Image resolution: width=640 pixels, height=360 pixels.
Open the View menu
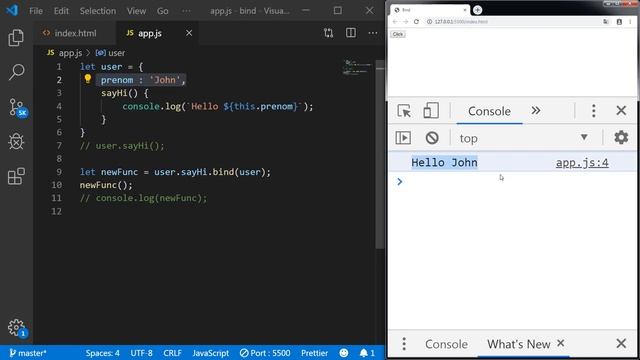136,11
